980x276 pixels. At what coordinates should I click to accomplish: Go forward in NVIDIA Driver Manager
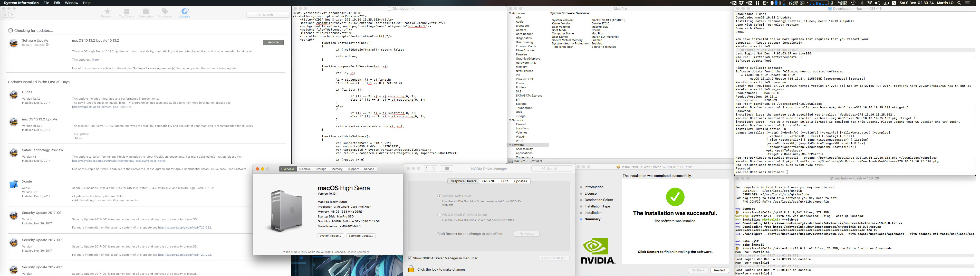point(434,168)
